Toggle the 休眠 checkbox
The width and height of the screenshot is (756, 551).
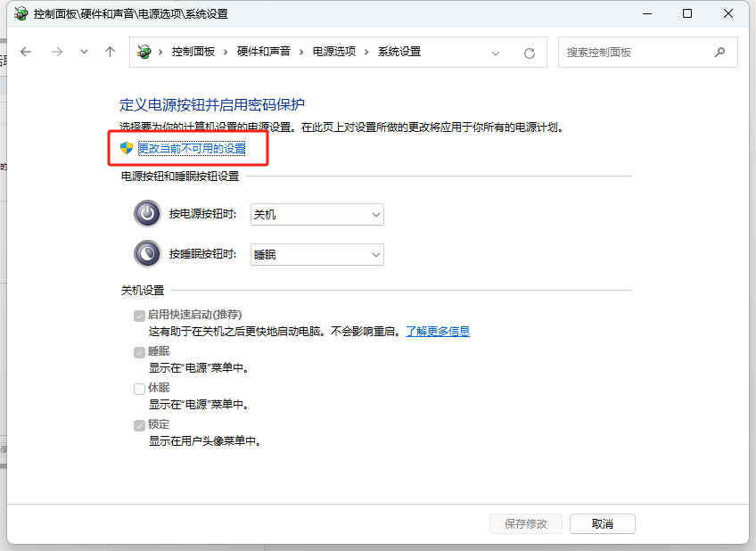click(139, 389)
